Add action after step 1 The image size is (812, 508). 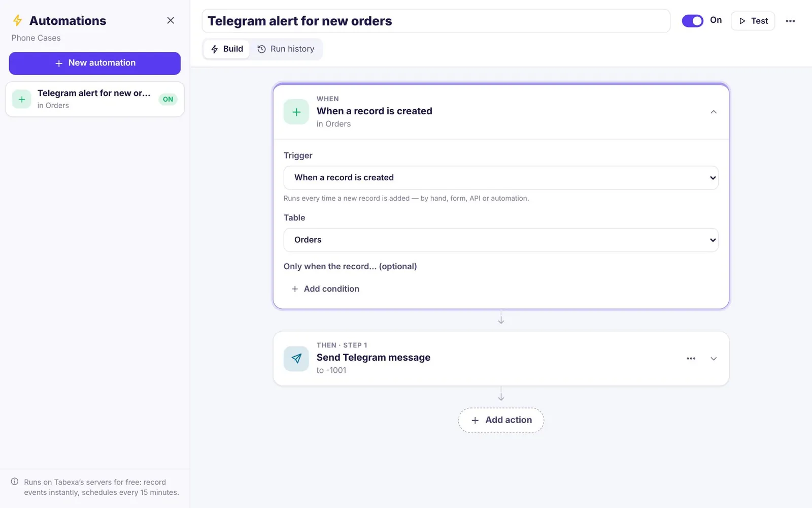[501, 420]
